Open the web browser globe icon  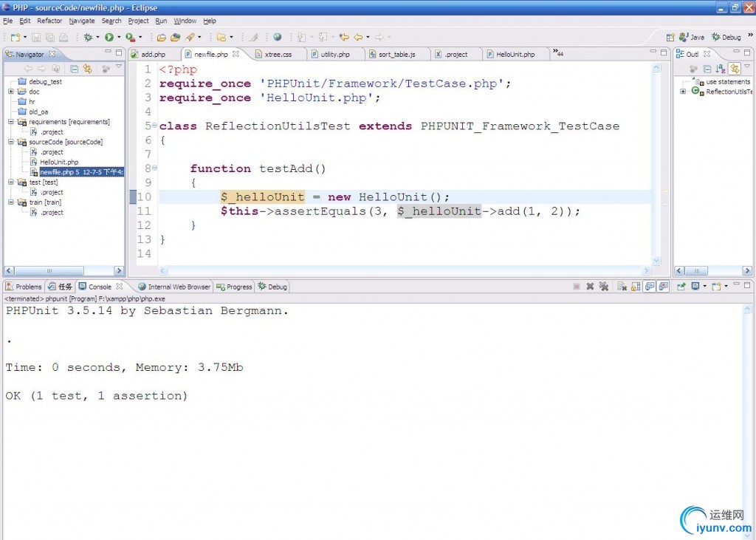tap(278, 37)
